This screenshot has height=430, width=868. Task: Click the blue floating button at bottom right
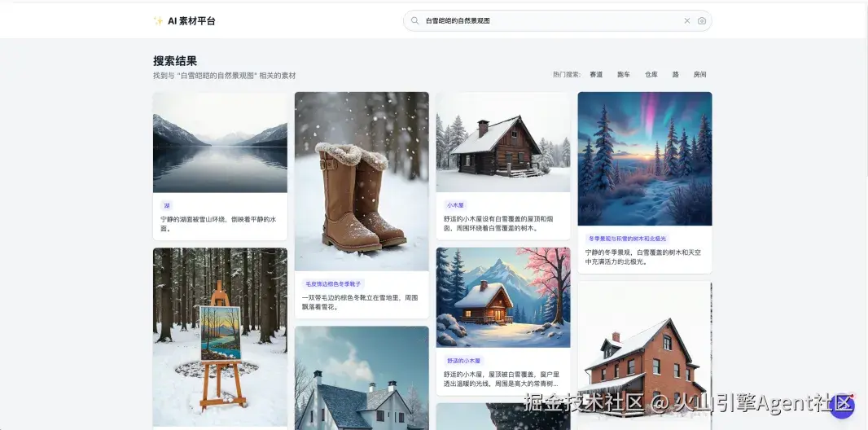(x=842, y=406)
